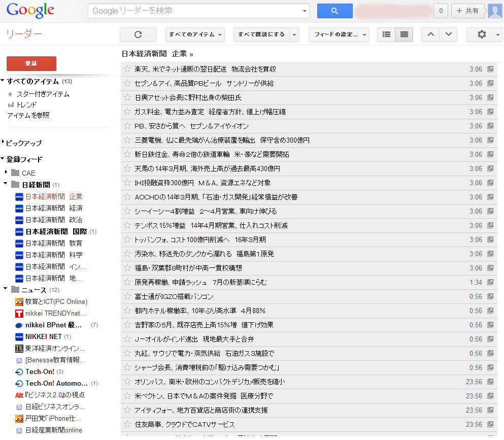Expand the CAE folder triangle
The width and height of the screenshot is (504, 440).
(x=6, y=172)
